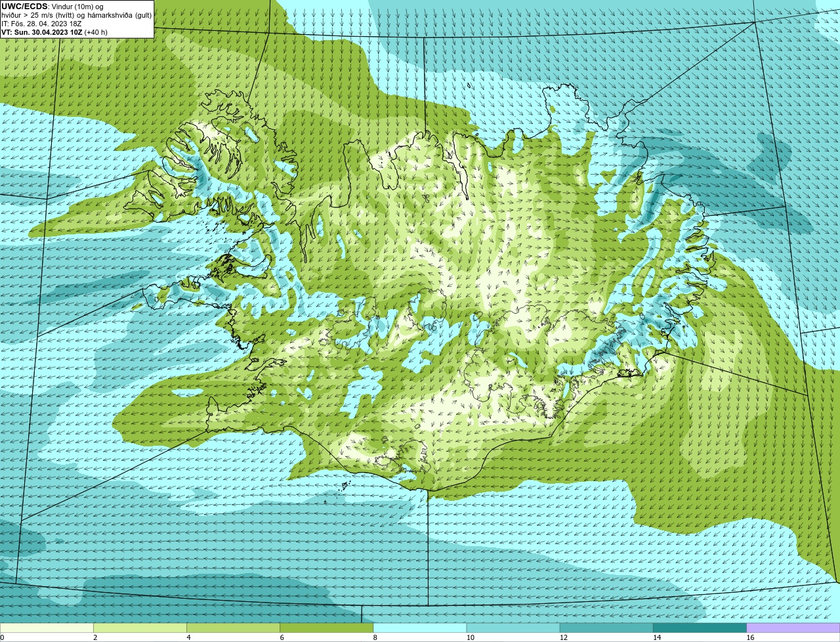Click the dark teal 14–16 legend swatch

tap(700, 628)
